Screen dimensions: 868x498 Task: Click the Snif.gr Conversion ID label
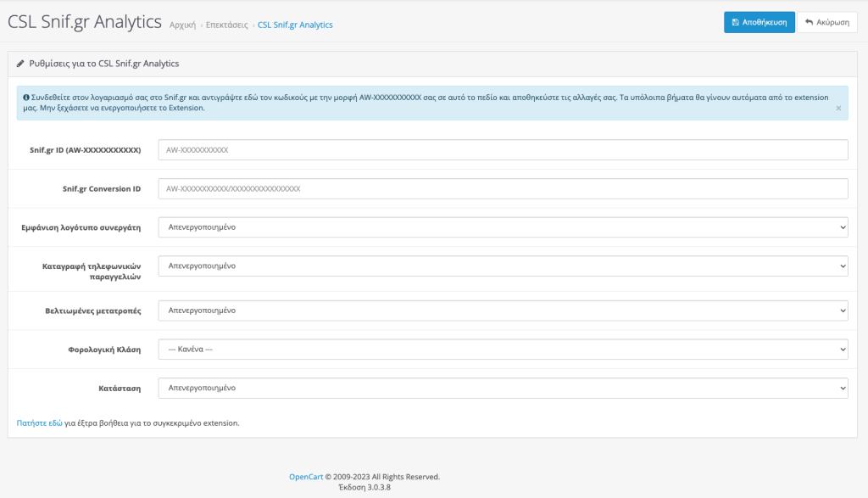click(102, 189)
